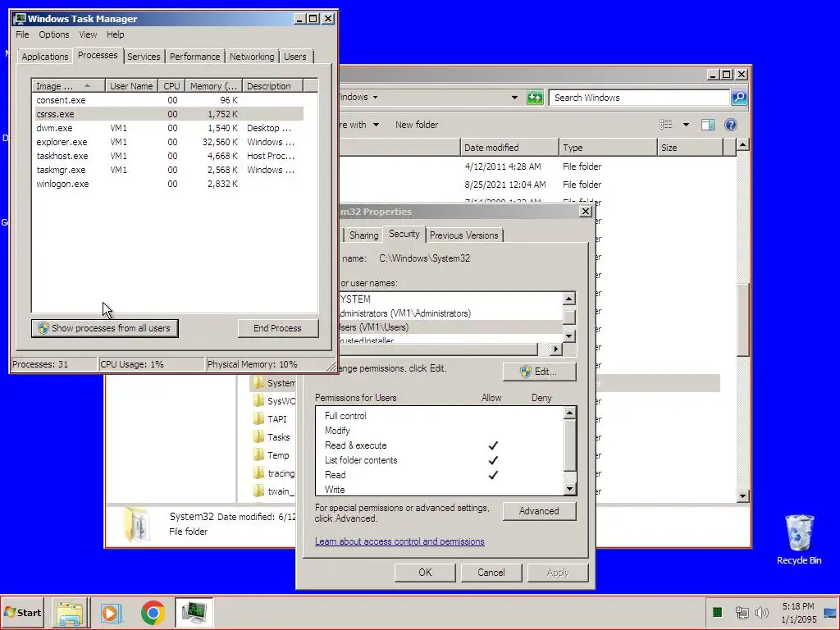The height and width of the screenshot is (630, 840).
Task: Switch to the Applications tab
Action: (x=45, y=57)
